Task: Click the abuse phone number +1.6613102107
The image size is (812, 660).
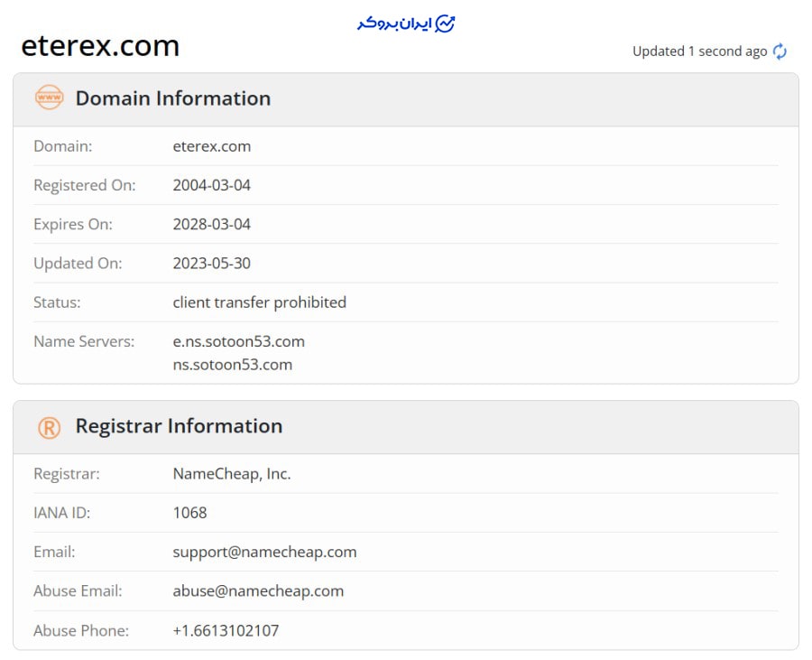Action: click(x=226, y=630)
